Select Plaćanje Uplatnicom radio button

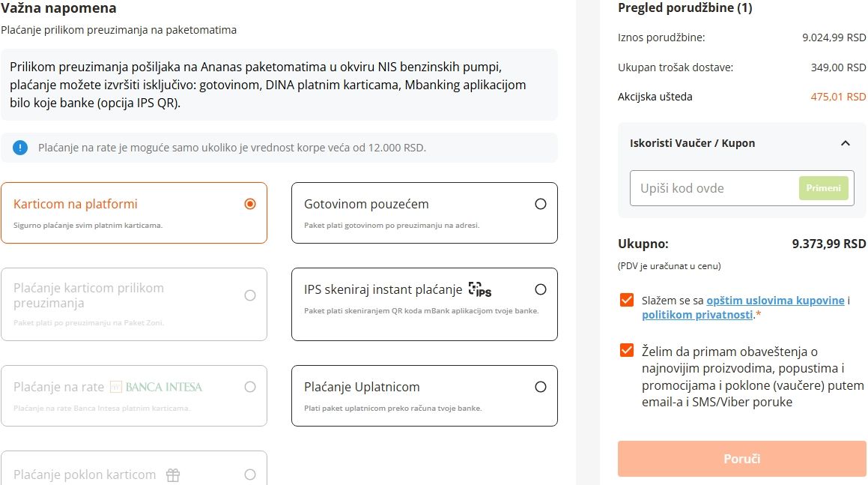[x=541, y=387]
